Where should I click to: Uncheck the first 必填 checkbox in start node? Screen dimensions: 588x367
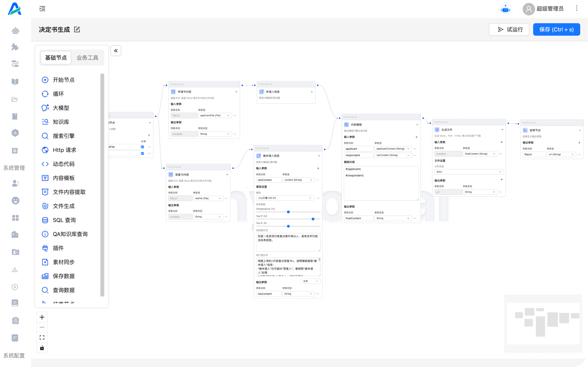coord(143,147)
